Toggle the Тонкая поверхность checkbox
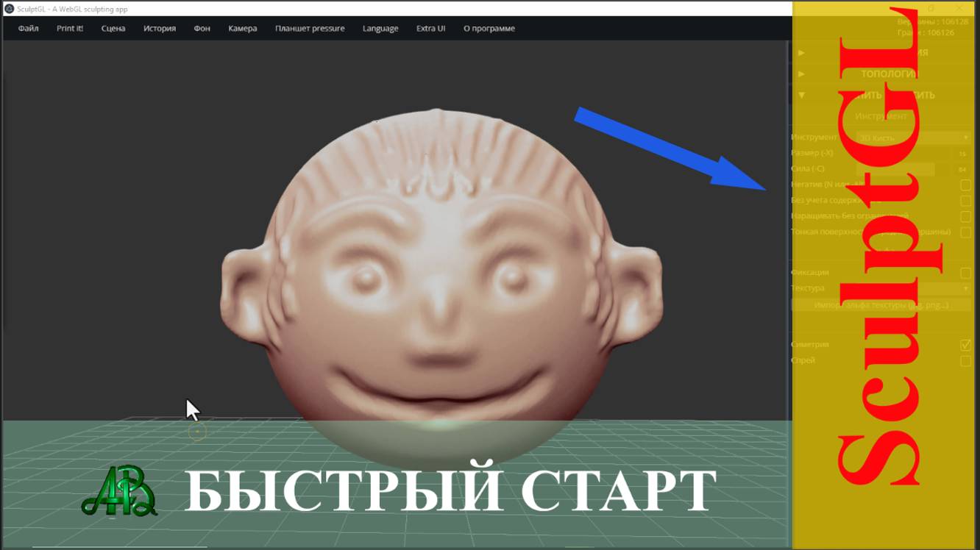The height and width of the screenshot is (550, 980). click(966, 232)
